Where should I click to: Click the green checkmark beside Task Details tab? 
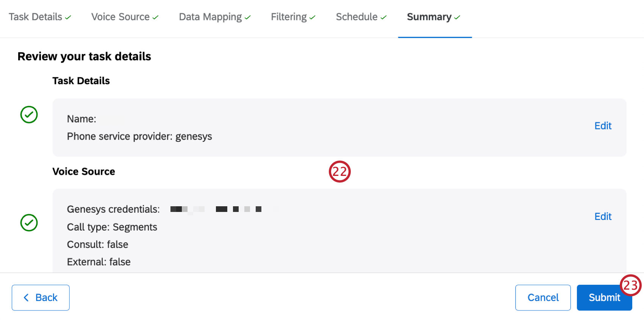pos(68,17)
